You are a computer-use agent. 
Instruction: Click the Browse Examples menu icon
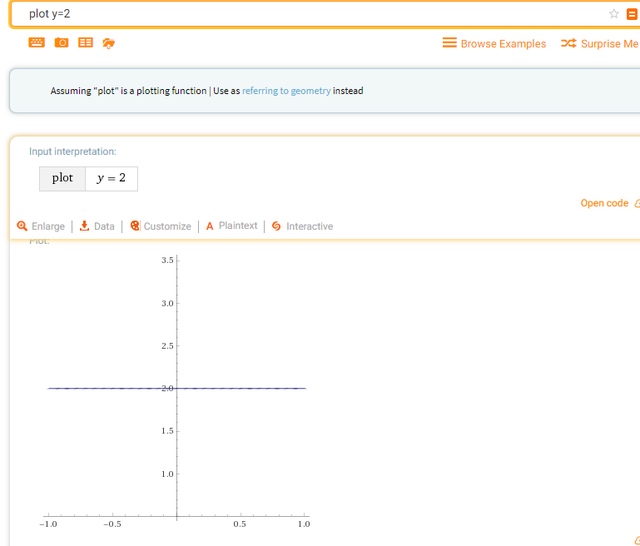click(449, 43)
